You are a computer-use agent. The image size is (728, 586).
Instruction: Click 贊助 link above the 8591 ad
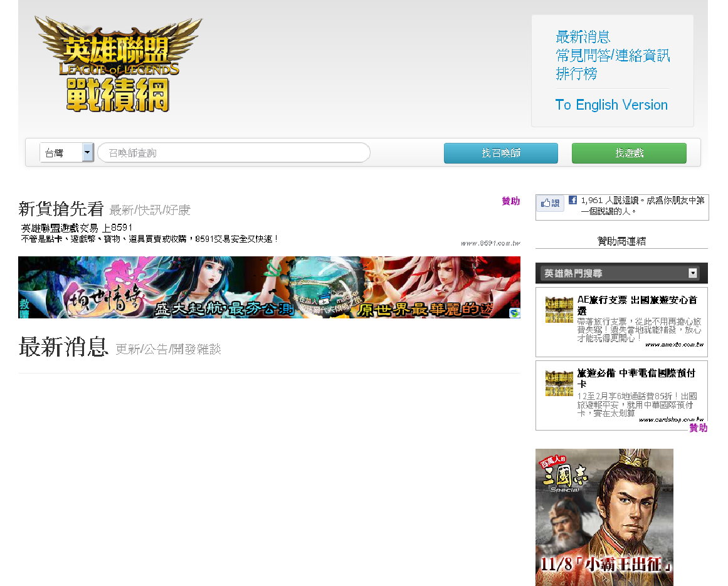pos(510,201)
